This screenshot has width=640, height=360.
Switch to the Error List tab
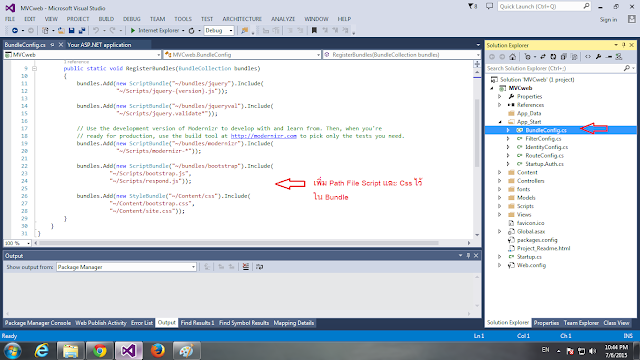(142, 323)
